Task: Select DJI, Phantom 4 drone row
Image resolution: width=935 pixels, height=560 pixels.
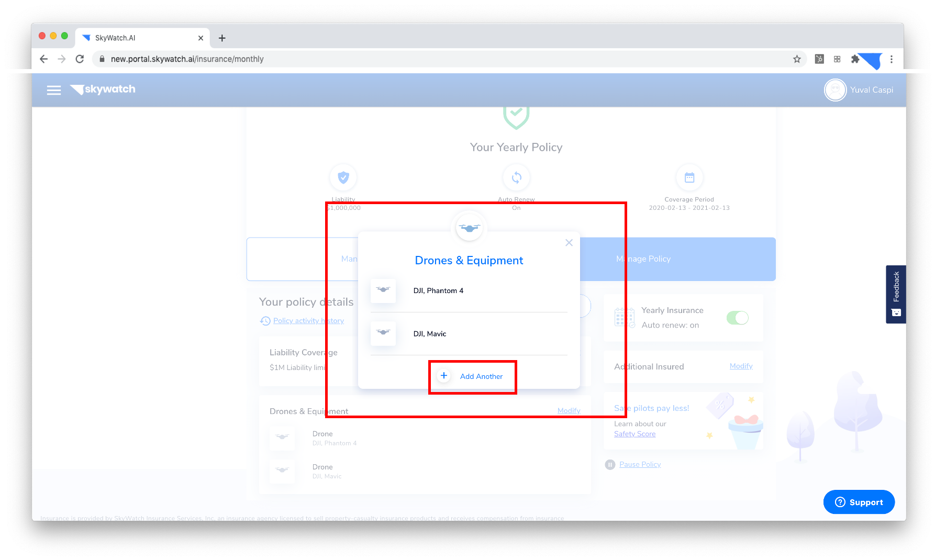Action: [x=469, y=291]
